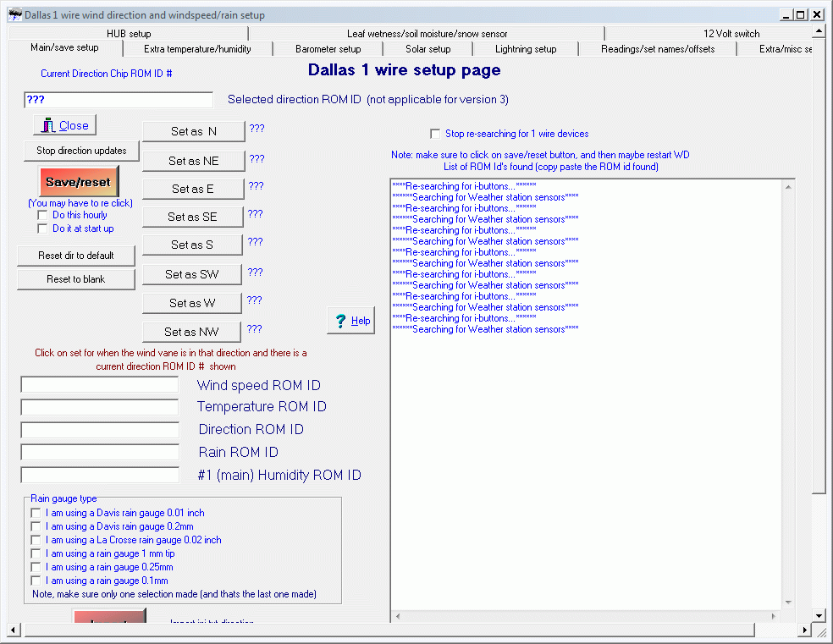Click ROM ID list scroll down arrow
The height and width of the screenshot is (644, 833).
click(x=788, y=603)
